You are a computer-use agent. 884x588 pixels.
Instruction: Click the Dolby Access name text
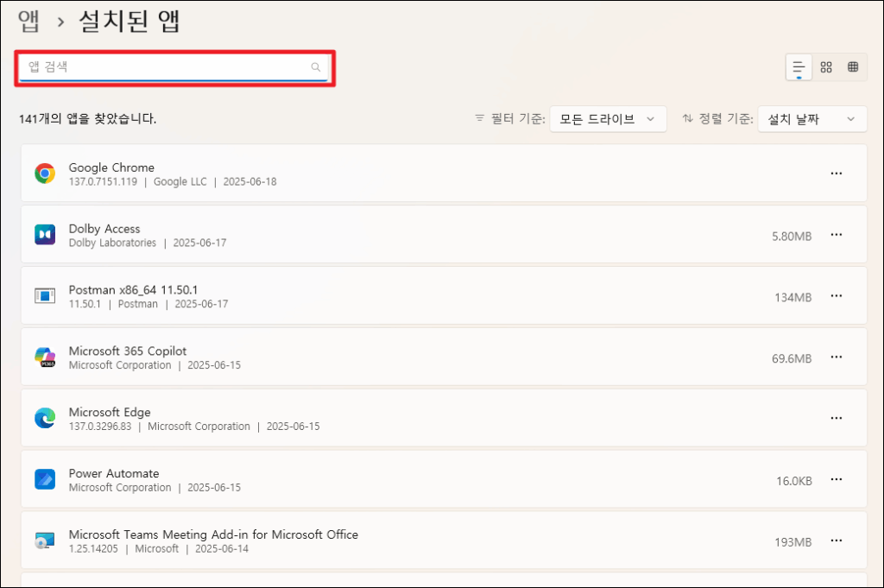104,229
